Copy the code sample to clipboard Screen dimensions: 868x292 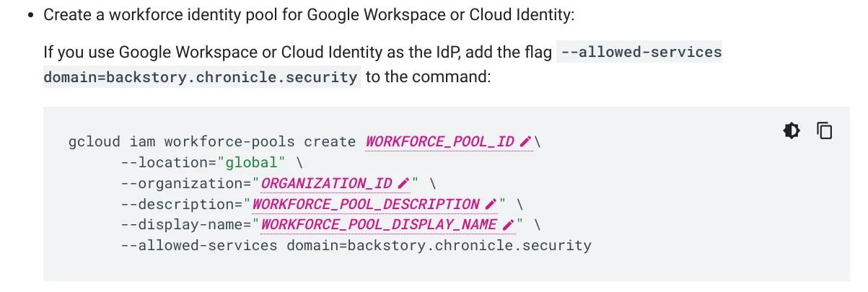click(825, 130)
